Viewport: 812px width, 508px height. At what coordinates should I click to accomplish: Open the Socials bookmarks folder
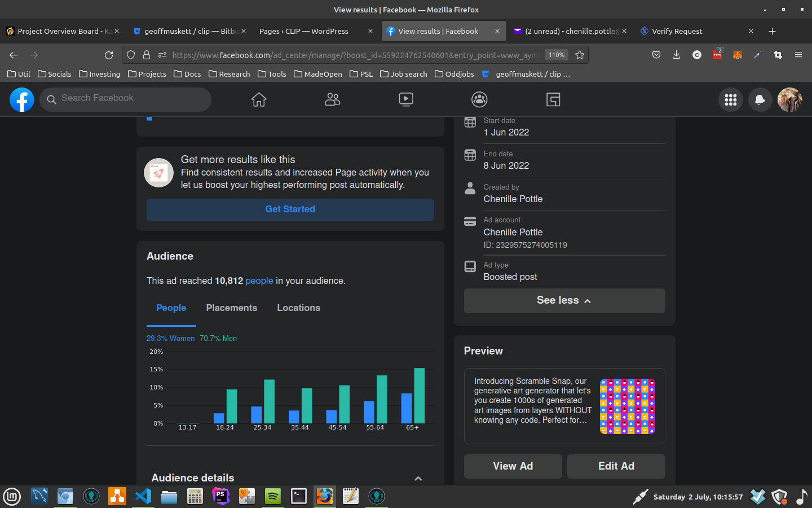[54, 74]
